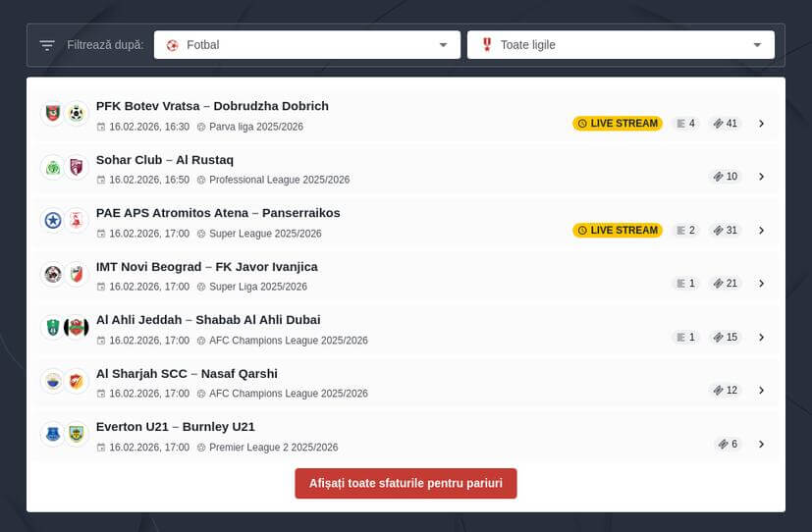
Task: Click the 12 tips badge on Al Sharjah row
Action: [x=726, y=391]
